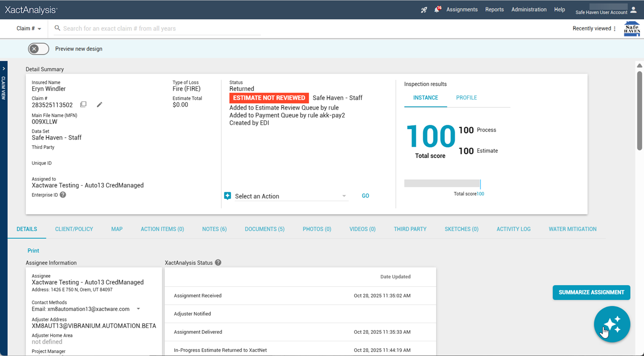The image size is (644, 356).
Task: Click the Enterprise ID help icon
Action: tap(63, 195)
